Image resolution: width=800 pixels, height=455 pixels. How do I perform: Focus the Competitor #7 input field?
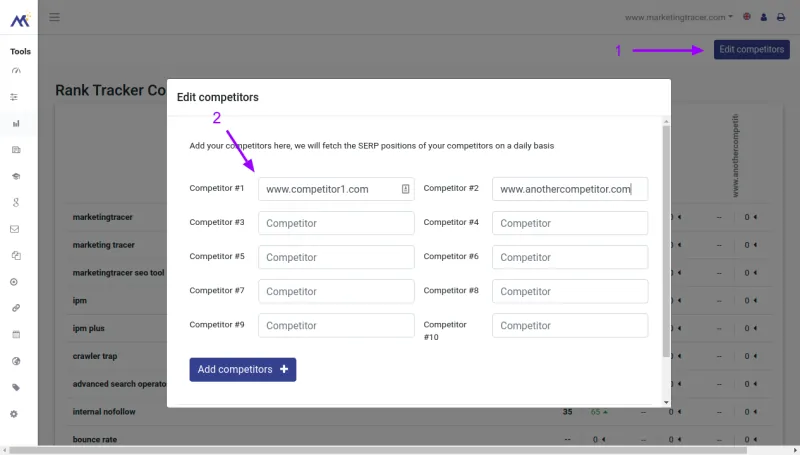[x=336, y=291]
